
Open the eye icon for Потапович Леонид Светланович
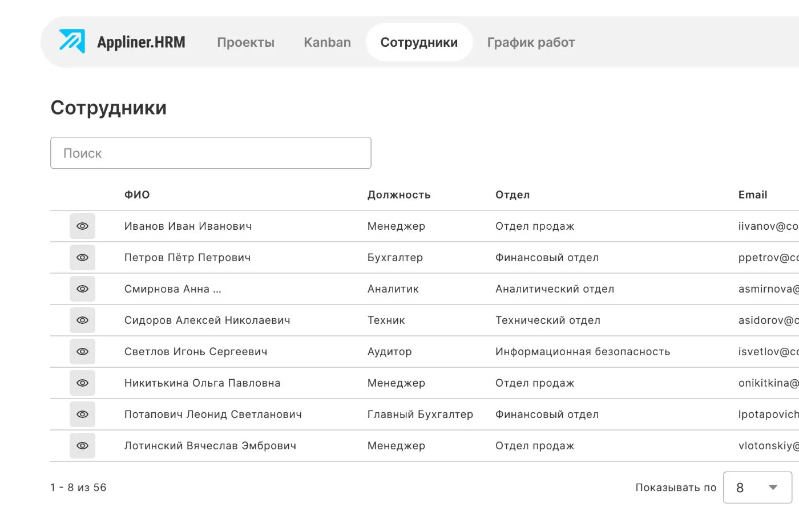[x=82, y=415]
